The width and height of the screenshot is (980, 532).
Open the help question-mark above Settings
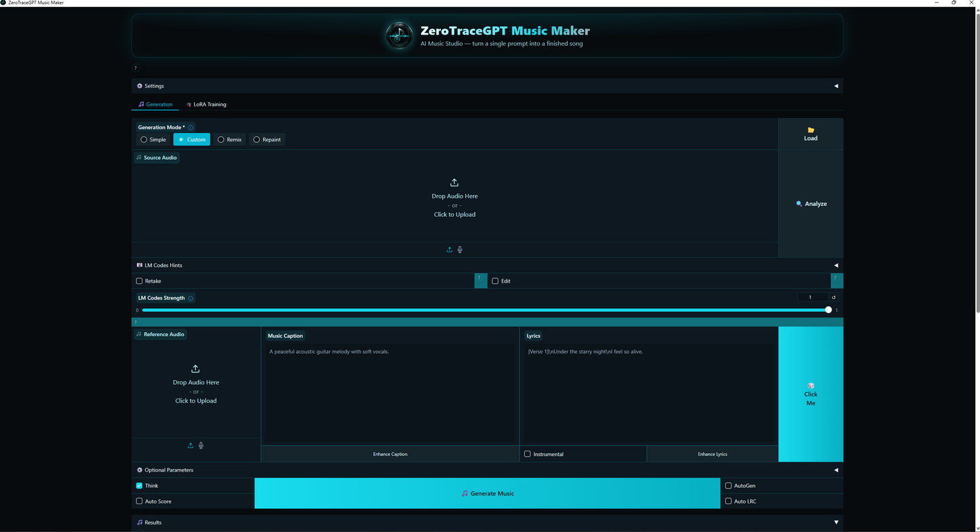click(x=136, y=68)
